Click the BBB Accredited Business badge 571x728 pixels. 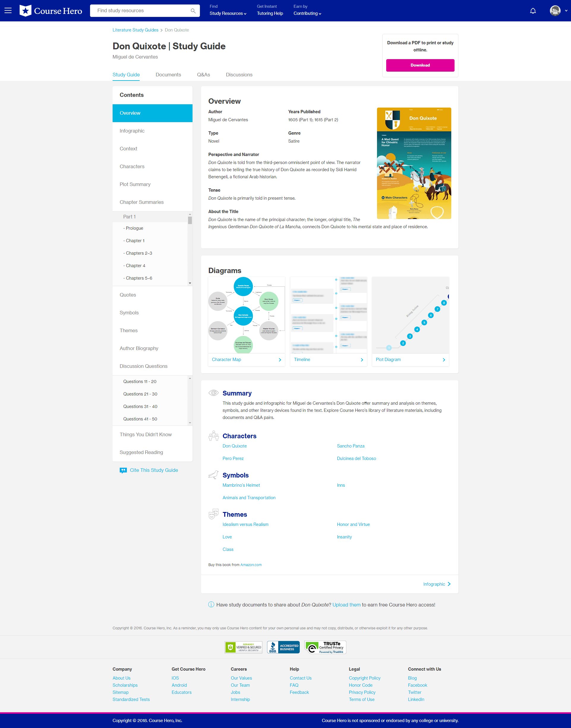coord(283,647)
